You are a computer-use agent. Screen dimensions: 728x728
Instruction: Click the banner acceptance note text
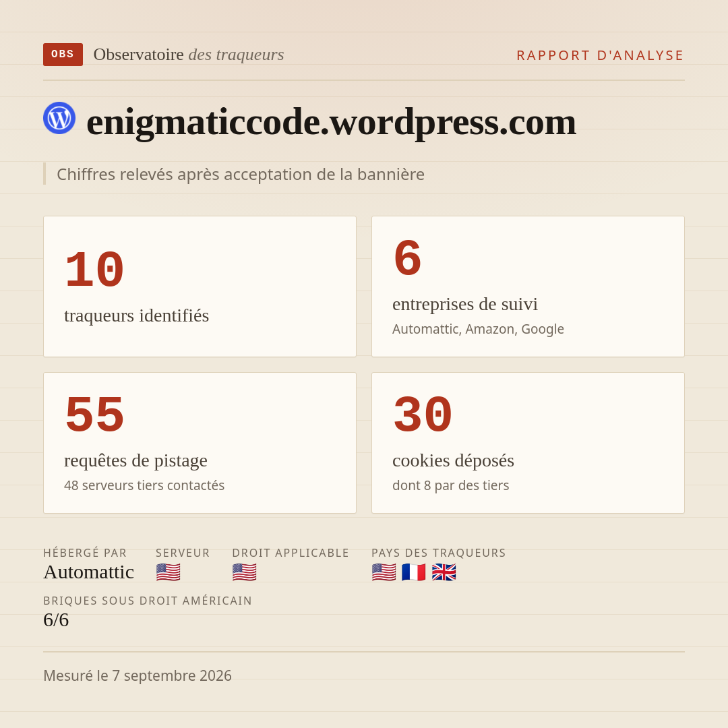(x=241, y=174)
